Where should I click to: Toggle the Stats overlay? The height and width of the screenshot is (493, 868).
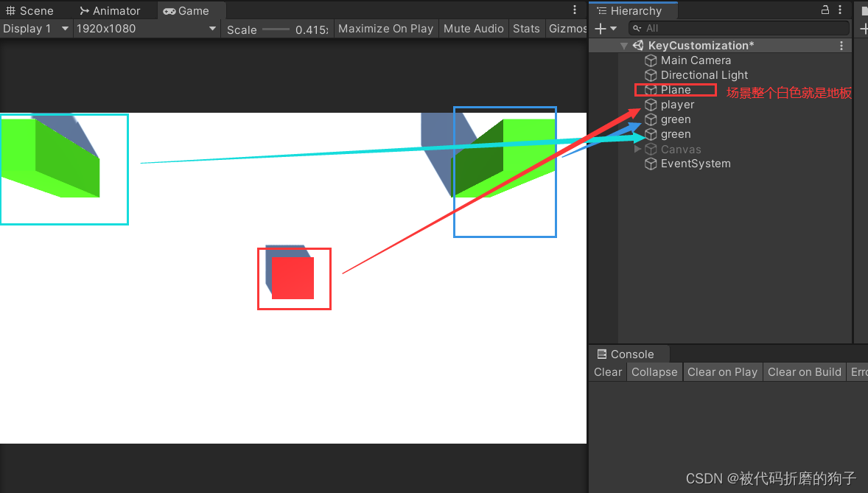[x=526, y=28]
